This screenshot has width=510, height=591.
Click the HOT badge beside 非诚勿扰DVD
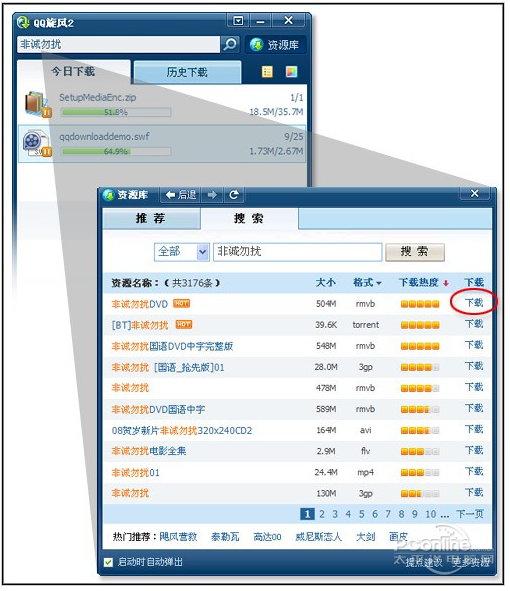click(181, 303)
